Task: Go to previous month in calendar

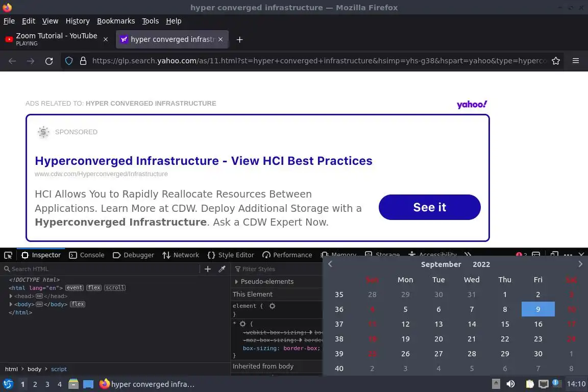Action: coord(330,264)
